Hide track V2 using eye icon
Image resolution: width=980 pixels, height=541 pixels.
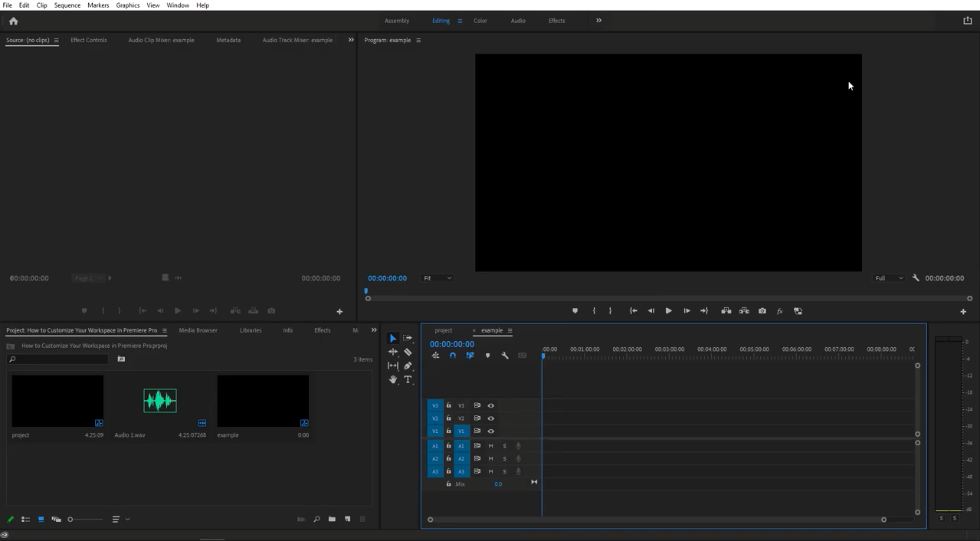tap(491, 418)
